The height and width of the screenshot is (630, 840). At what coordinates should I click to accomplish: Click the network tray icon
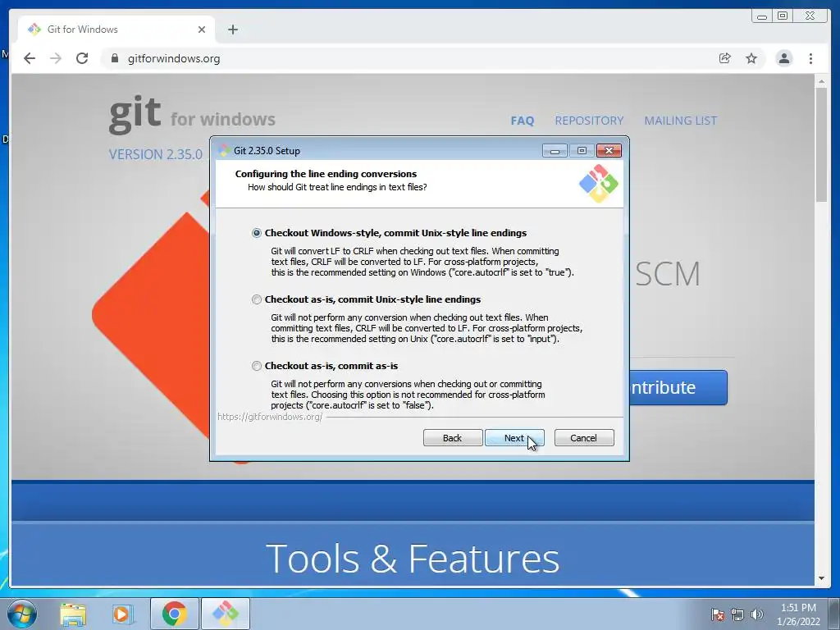737,614
